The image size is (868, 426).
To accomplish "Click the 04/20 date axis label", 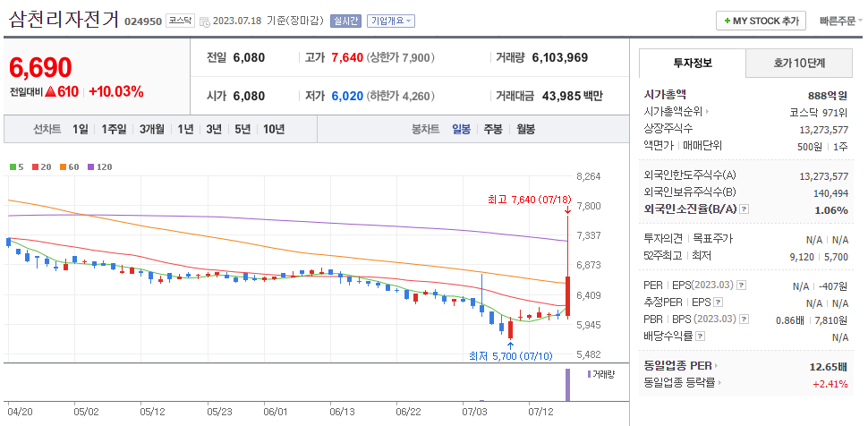I will point(20,413).
